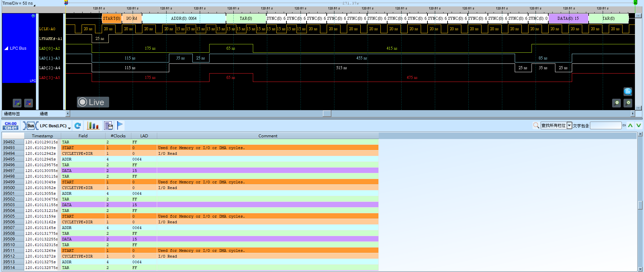Zoom in the waveform view

tap(628, 103)
